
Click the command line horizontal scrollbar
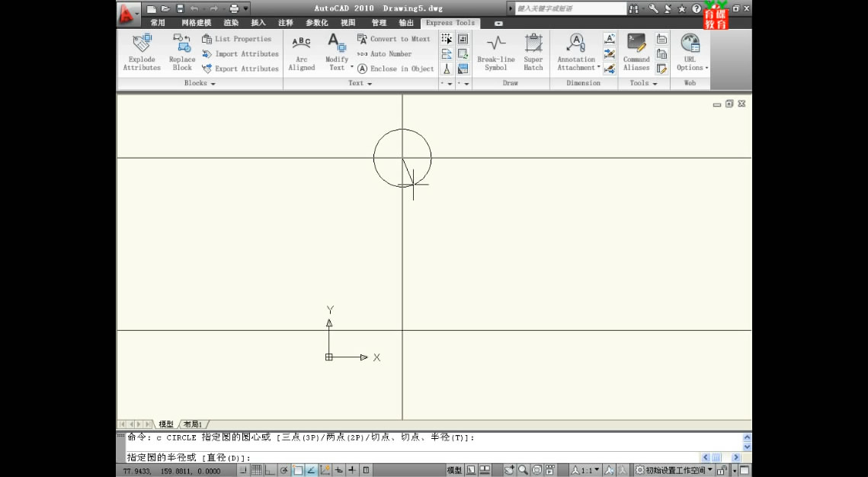click(721, 458)
